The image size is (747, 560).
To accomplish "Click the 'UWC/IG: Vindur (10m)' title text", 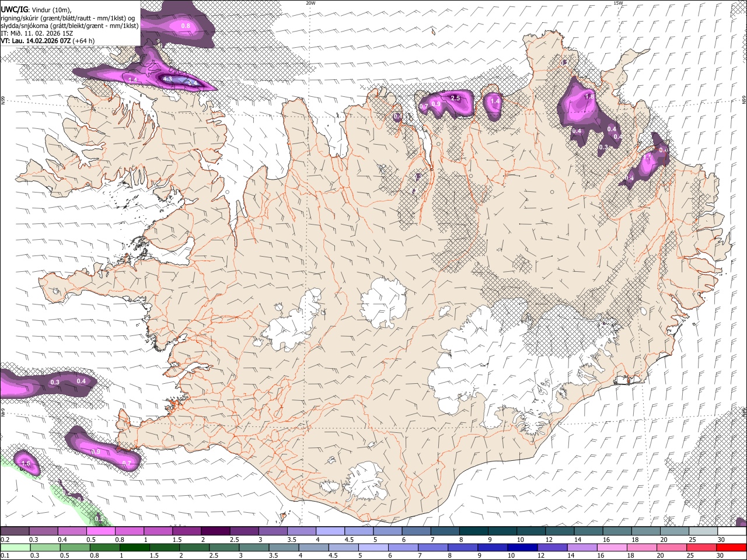I will pyautogui.click(x=36, y=10).
